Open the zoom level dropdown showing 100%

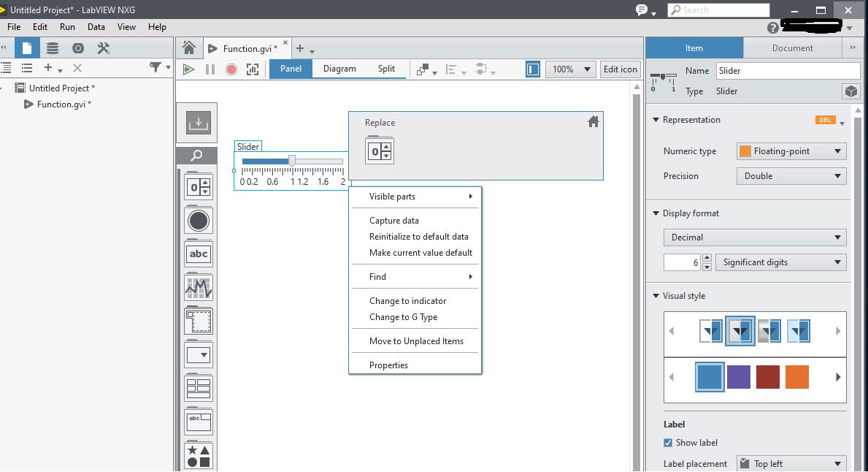point(570,69)
